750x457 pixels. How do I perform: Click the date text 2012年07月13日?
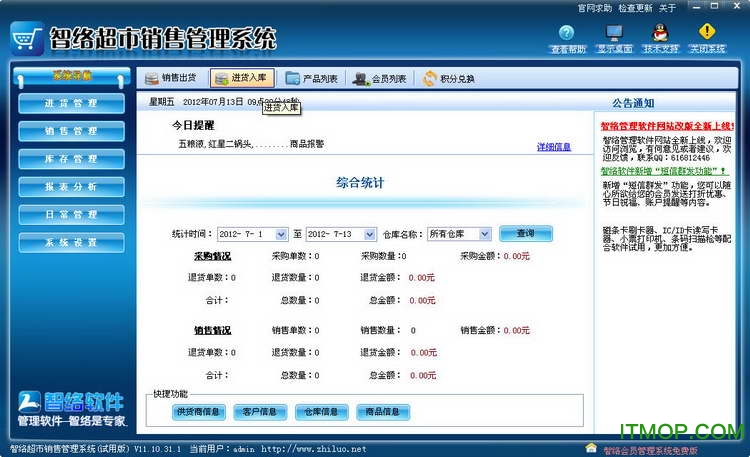[213, 102]
